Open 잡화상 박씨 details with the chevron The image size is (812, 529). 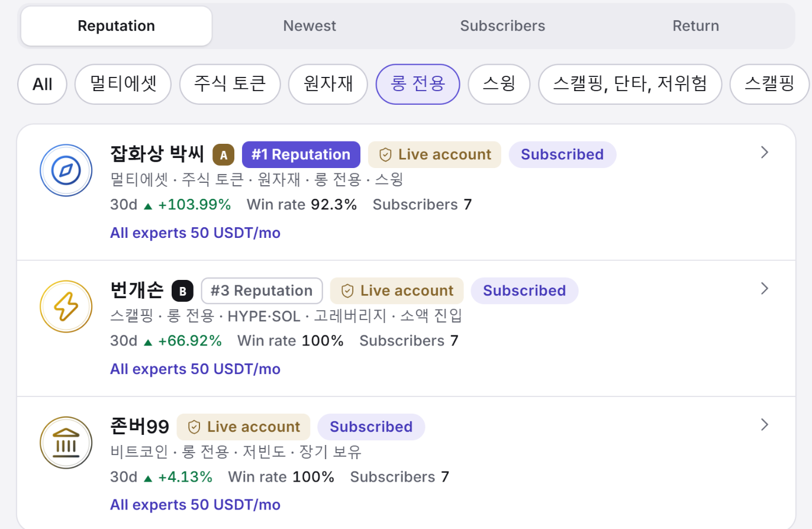(765, 153)
